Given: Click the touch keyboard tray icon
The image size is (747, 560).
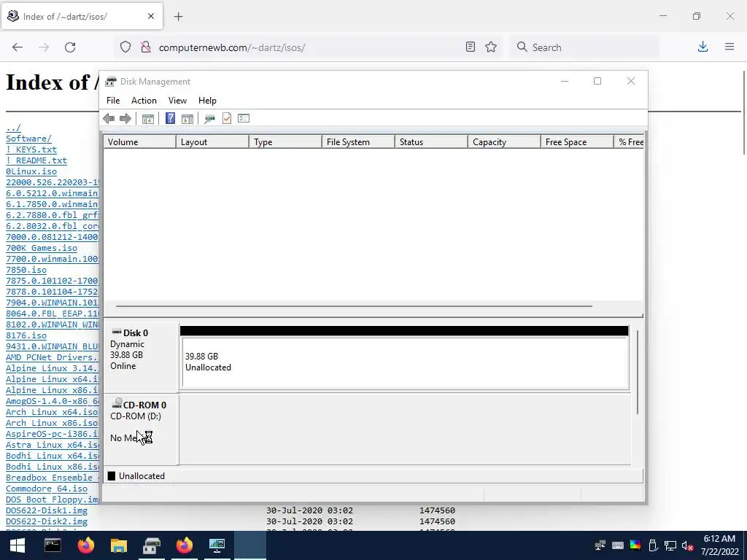Looking at the screenshot, I should pos(617,545).
